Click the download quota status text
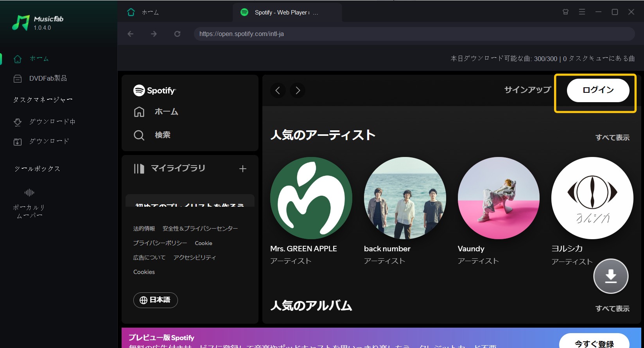This screenshot has height=348, width=644. pos(543,59)
